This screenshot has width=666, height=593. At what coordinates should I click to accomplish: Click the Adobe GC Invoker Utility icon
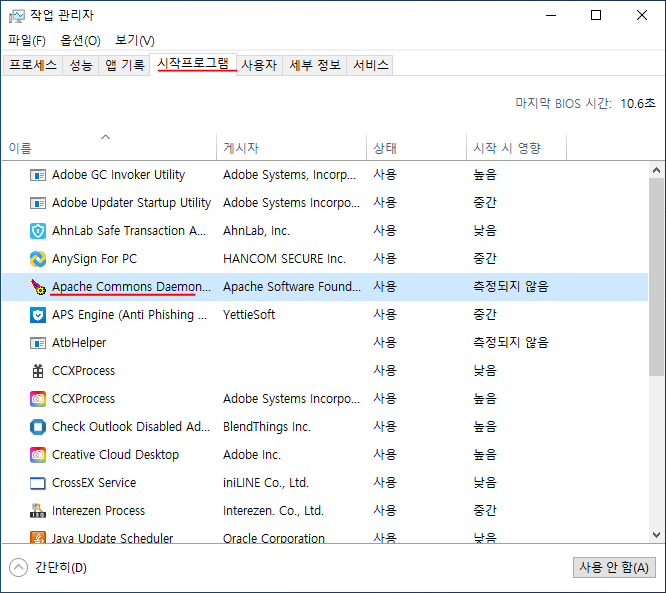[x=38, y=175]
